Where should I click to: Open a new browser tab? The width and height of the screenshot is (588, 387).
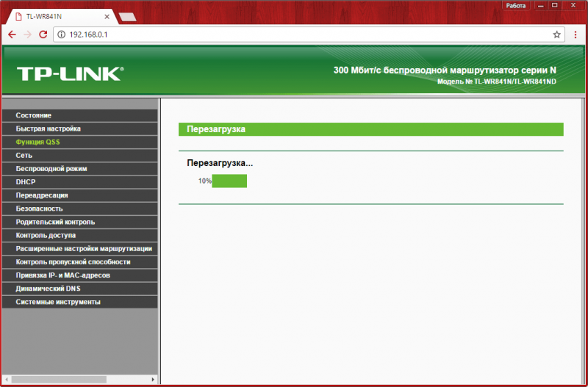(127, 17)
